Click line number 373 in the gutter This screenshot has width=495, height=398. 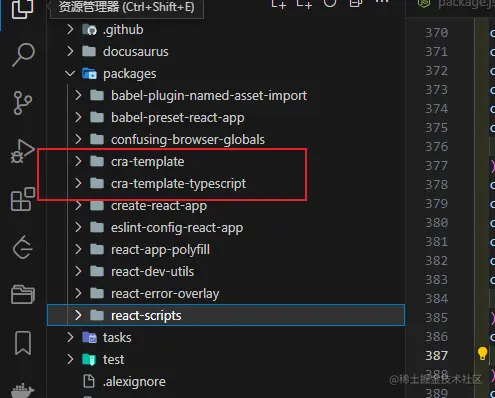pos(437,90)
